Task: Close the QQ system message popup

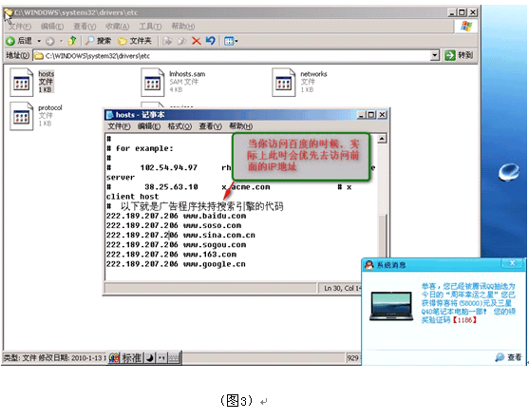Action: tap(512, 263)
